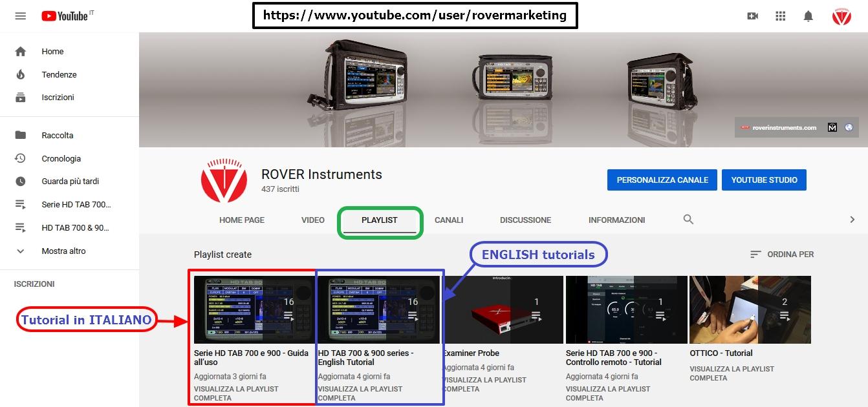Click the channel search magnifier icon
The width and height of the screenshot is (868, 407).
pos(688,220)
